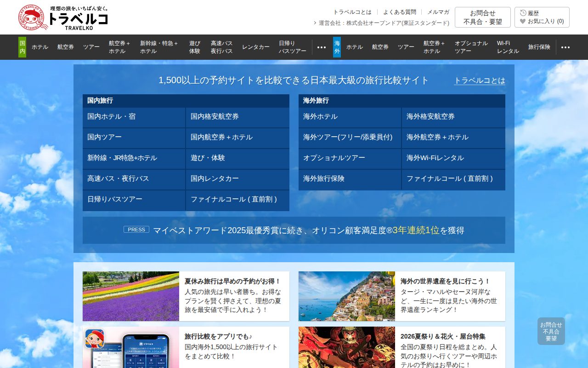The image size is (588, 368).
Task: Select 新幹線・特急＋ホテル menu item
Action: click(159, 47)
